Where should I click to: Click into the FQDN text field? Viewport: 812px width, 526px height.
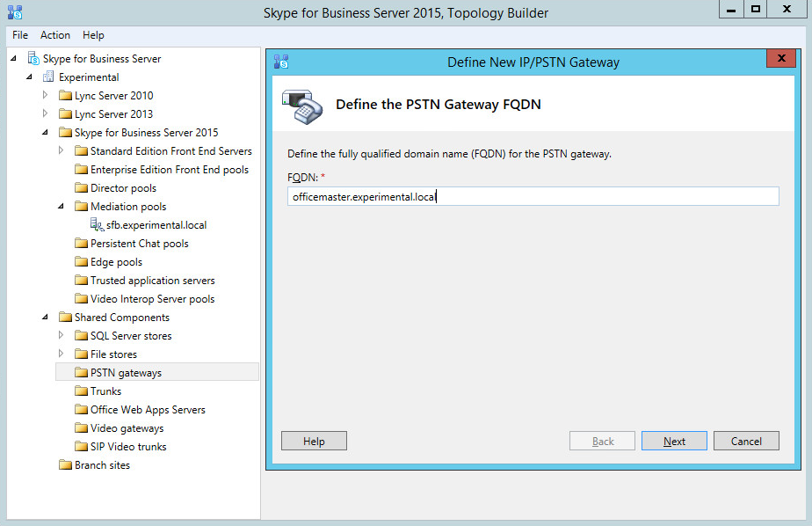point(533,197)
